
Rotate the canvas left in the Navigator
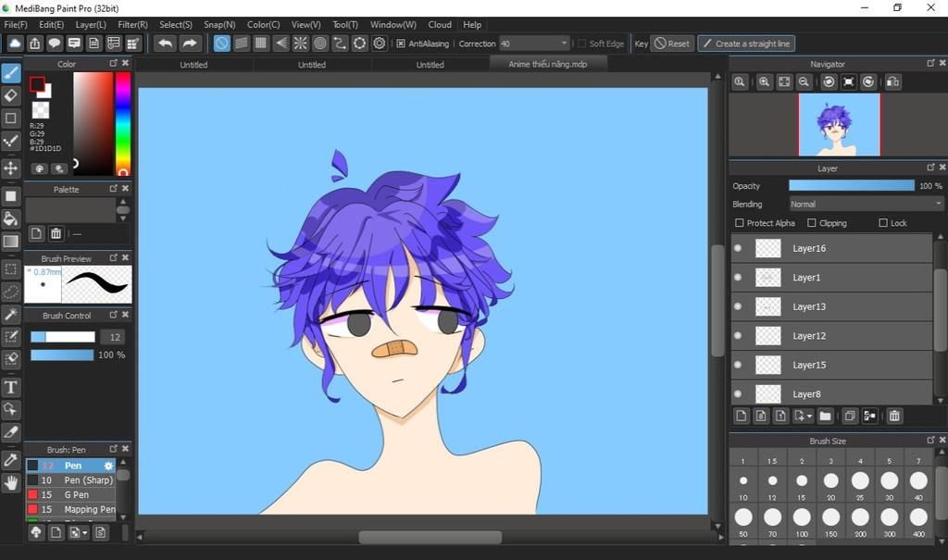point(829,82)
